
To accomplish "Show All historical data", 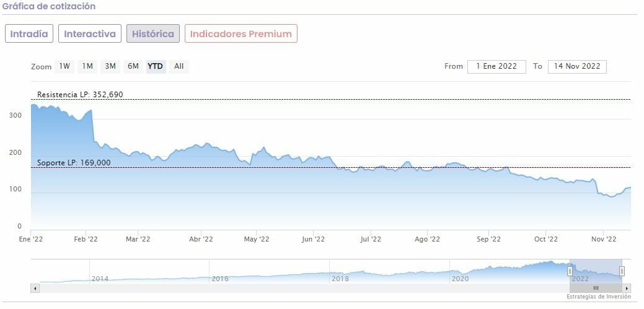I will pos(179,66).
